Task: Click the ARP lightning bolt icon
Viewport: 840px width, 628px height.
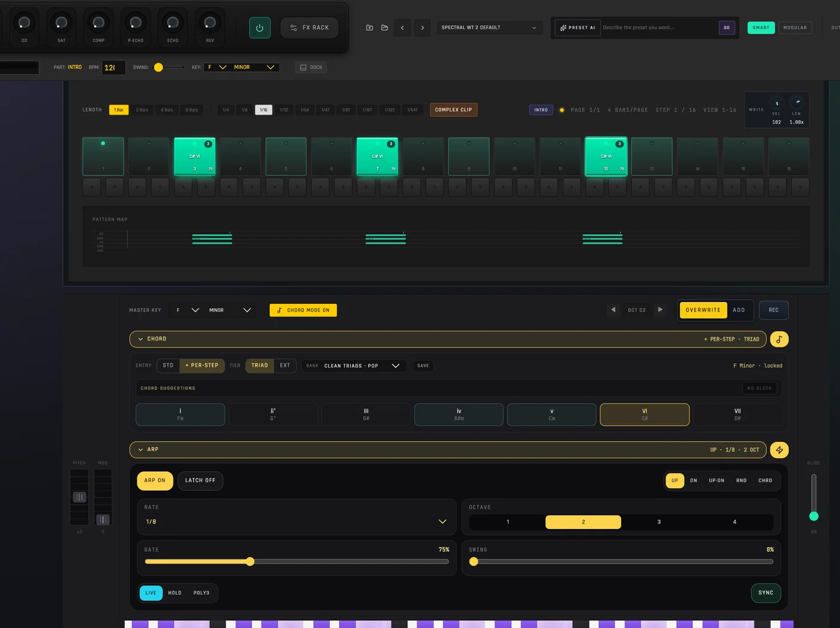Action: tap(779, 450)
